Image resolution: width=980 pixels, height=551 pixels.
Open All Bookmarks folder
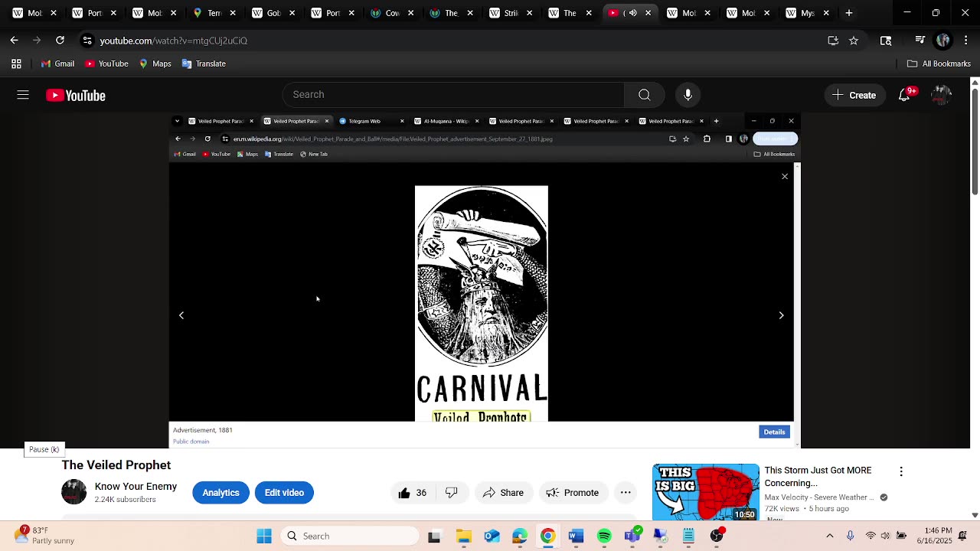pos(939,64)
